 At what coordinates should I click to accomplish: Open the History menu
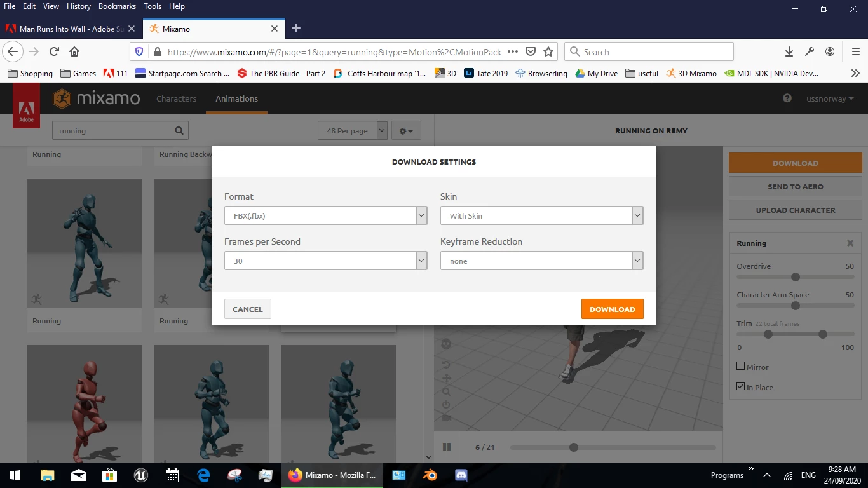(79, 6)
